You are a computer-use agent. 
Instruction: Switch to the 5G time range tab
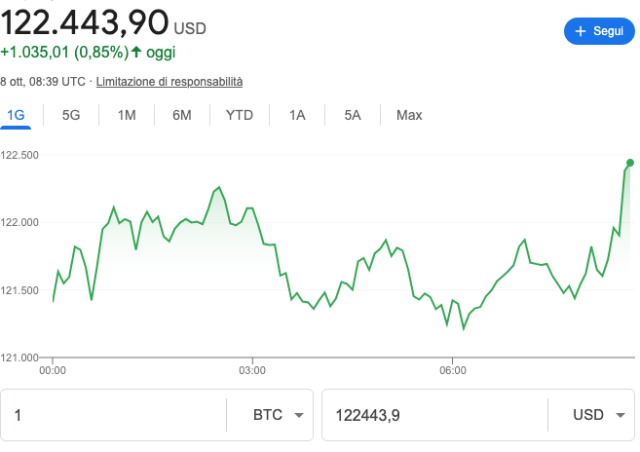click(x=71, y=115)
